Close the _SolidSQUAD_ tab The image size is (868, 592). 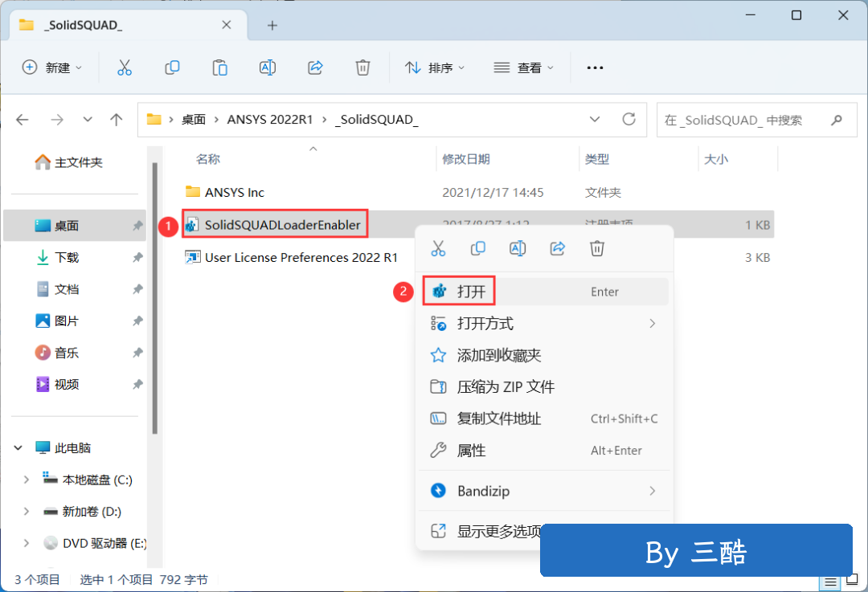227,25
